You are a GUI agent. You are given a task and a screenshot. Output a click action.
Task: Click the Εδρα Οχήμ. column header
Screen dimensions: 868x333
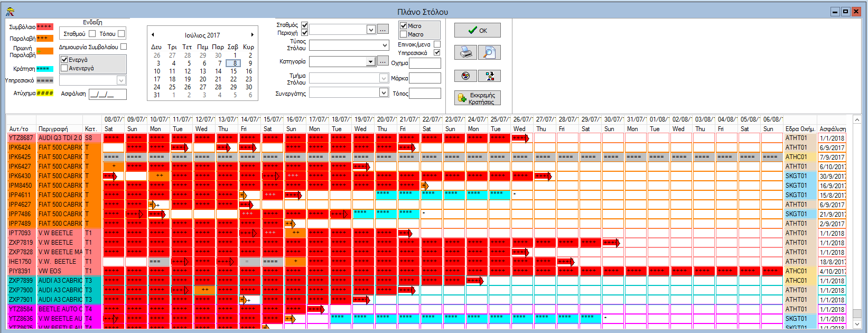click(800, 129)
